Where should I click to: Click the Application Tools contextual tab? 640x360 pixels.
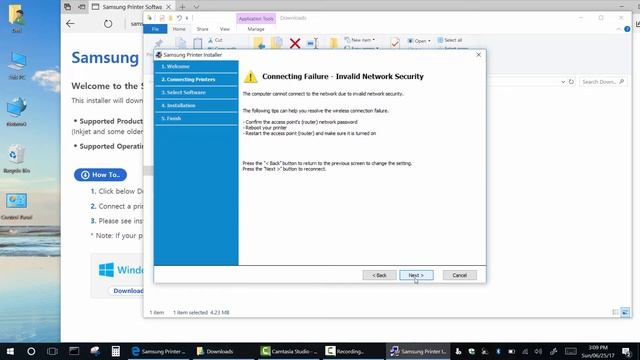[256, 18]
